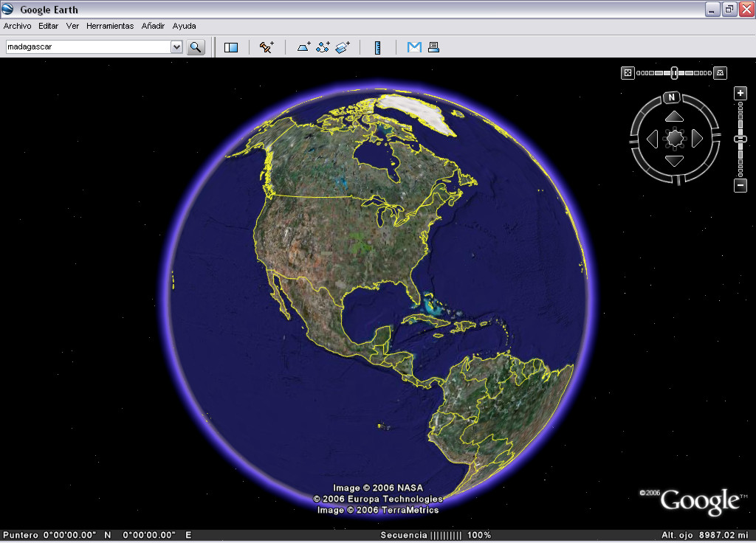
Task: Open the ruler measurement tool
Action: pyautogui.click(x=377, y=47)
